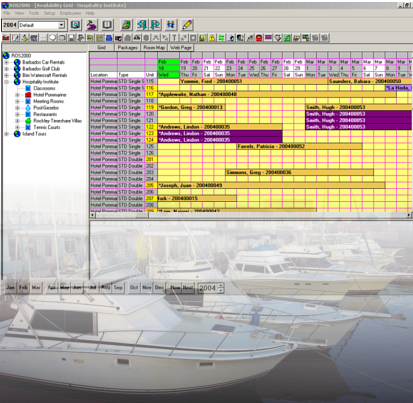Select the Saunders, Babara reservation bar

pyautogui.click(x=369, y=81)
